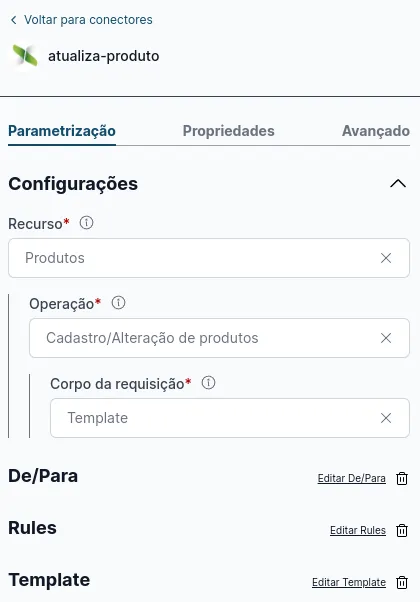This screenshot has width=420, height=602.
Task: Switch to the Propriedades tab
Action: tap(228, 131)
